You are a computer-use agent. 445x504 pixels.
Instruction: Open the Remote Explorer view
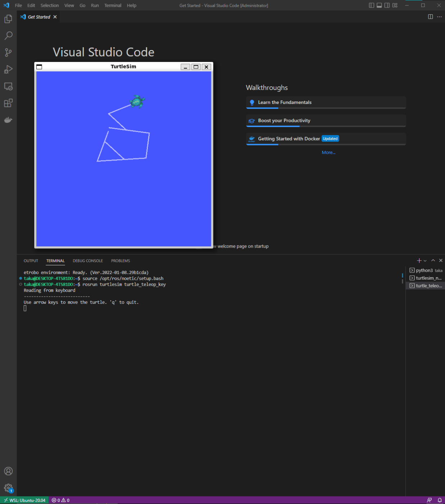[x=8, y=86]
